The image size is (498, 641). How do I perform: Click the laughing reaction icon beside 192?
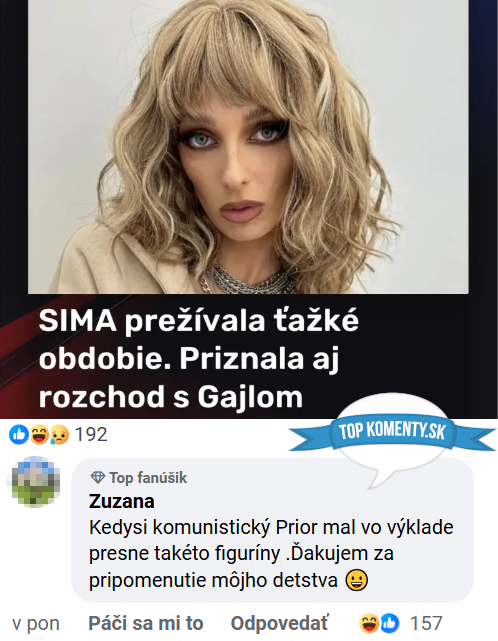[x=40, y=434]
